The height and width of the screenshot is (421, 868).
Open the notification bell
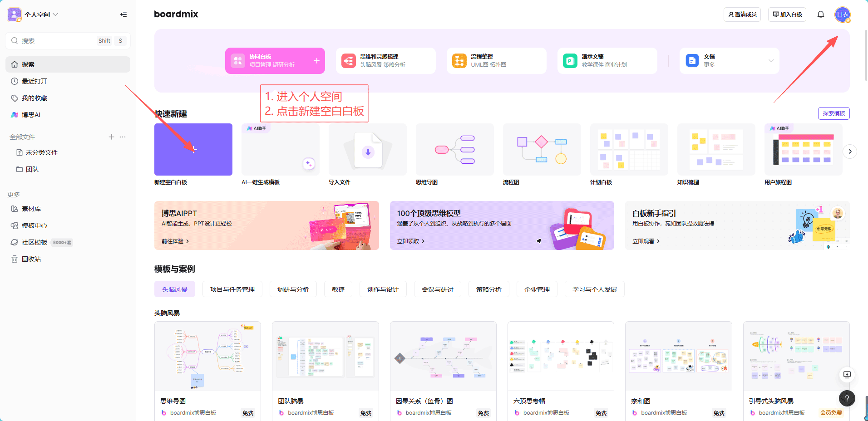[x=820, y=14]
